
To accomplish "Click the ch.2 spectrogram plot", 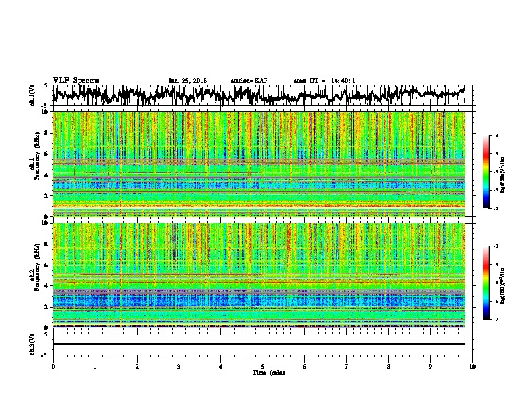I will click(x=259, y=275).
